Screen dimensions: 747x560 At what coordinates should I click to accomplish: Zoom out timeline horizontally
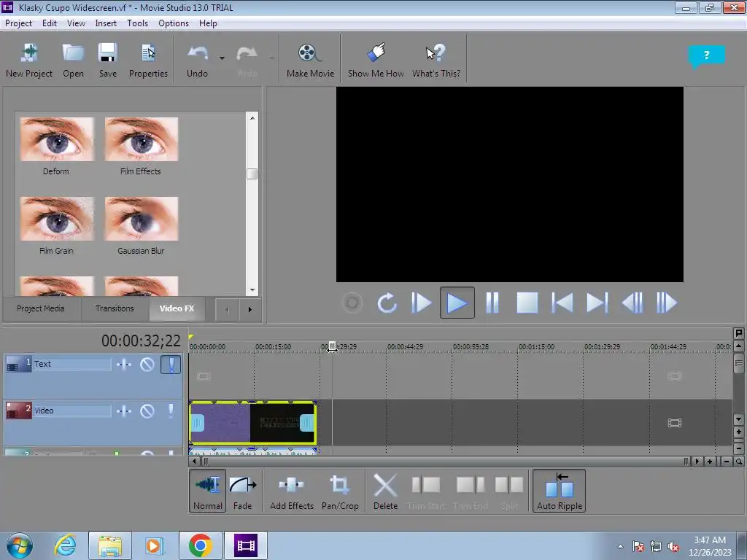(x=726, y=462)
